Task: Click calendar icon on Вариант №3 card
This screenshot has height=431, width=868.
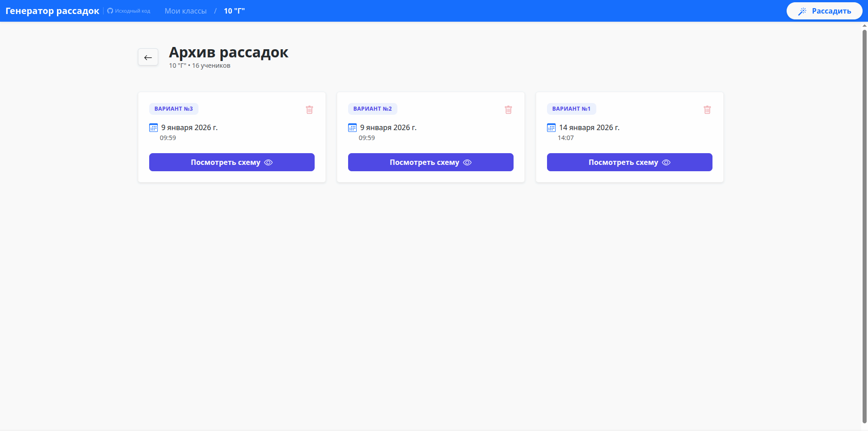Action: [x=154, y=128]
